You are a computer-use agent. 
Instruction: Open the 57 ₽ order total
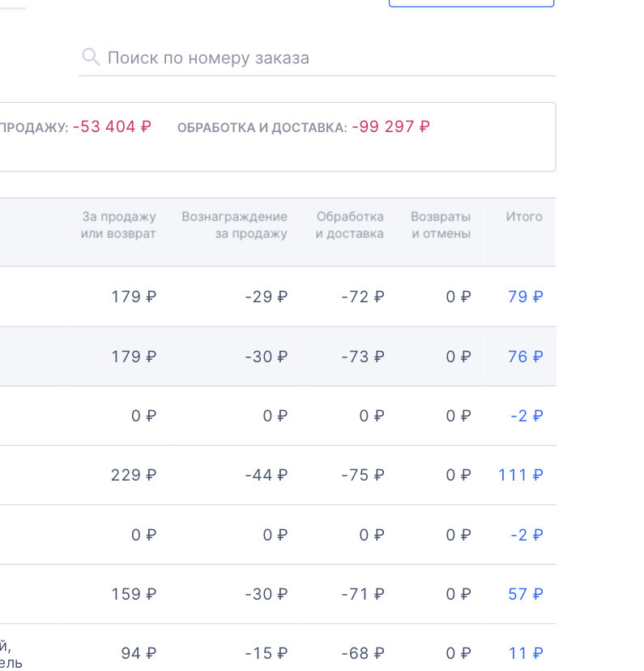tap(523, 594)
